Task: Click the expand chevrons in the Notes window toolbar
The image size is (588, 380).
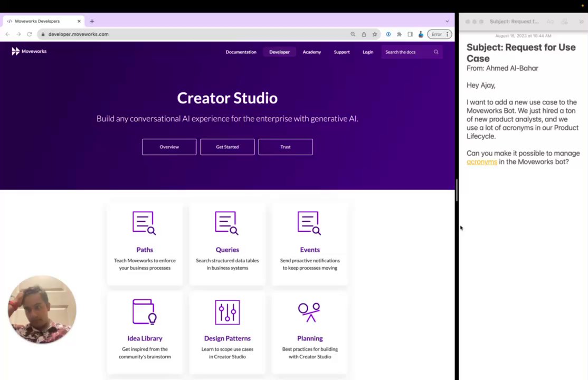Action: [581, 22]
